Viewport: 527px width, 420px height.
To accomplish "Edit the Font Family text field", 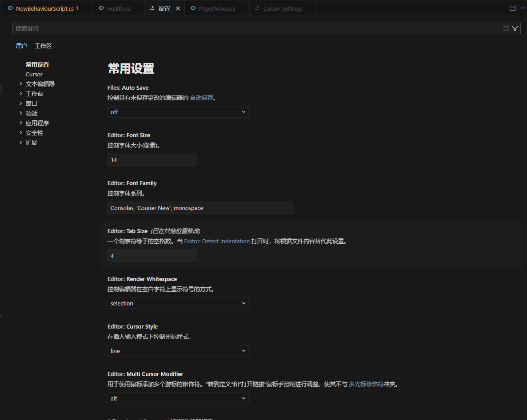I will tap(201, 208).
